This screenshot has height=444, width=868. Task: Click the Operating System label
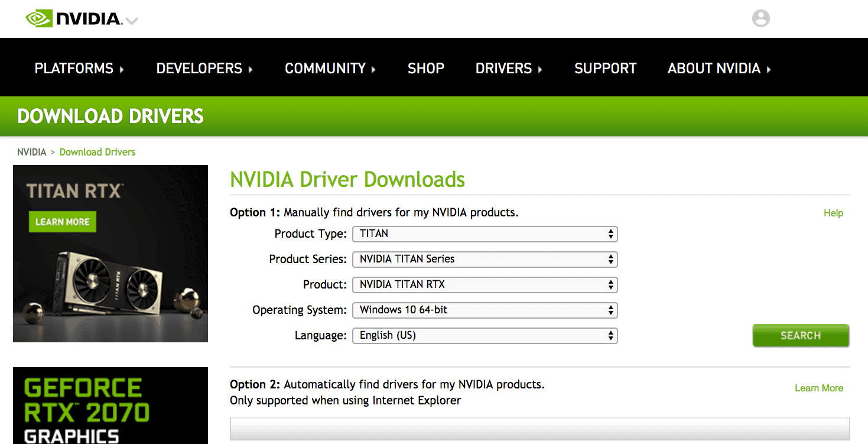[x=300, y=310]
